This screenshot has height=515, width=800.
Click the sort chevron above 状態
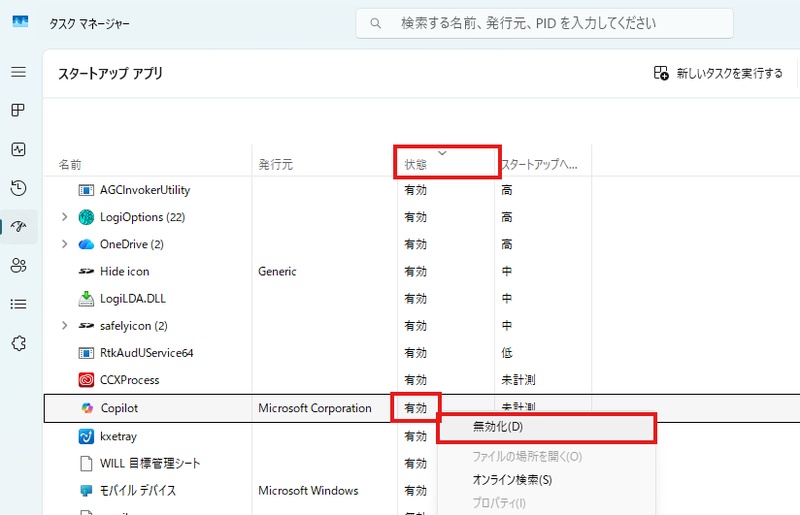point(442,153)
